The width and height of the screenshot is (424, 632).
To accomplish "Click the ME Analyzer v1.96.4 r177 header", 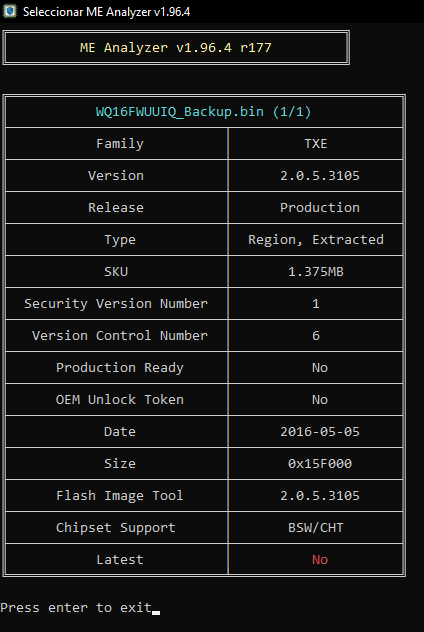I will tap(176, 48).
